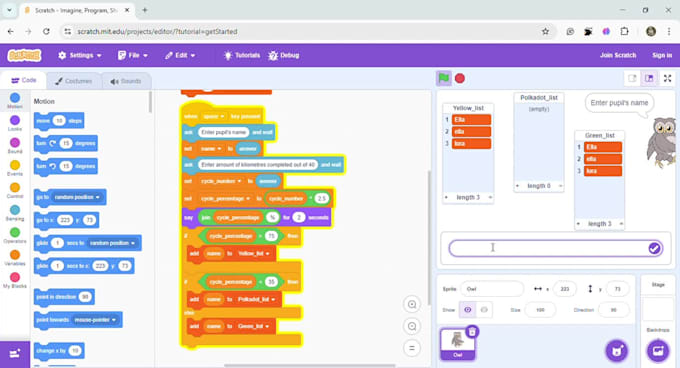Select the My Blocks category

(15, 280)
